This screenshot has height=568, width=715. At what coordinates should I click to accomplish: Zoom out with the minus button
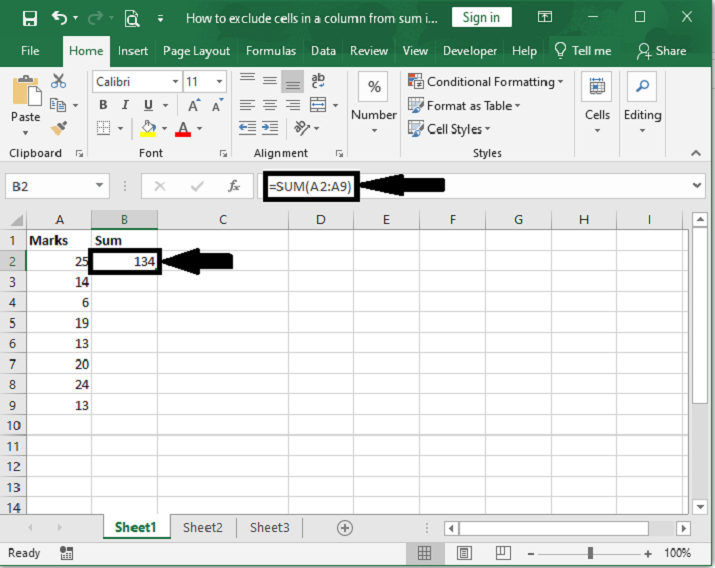pos(530,554)
